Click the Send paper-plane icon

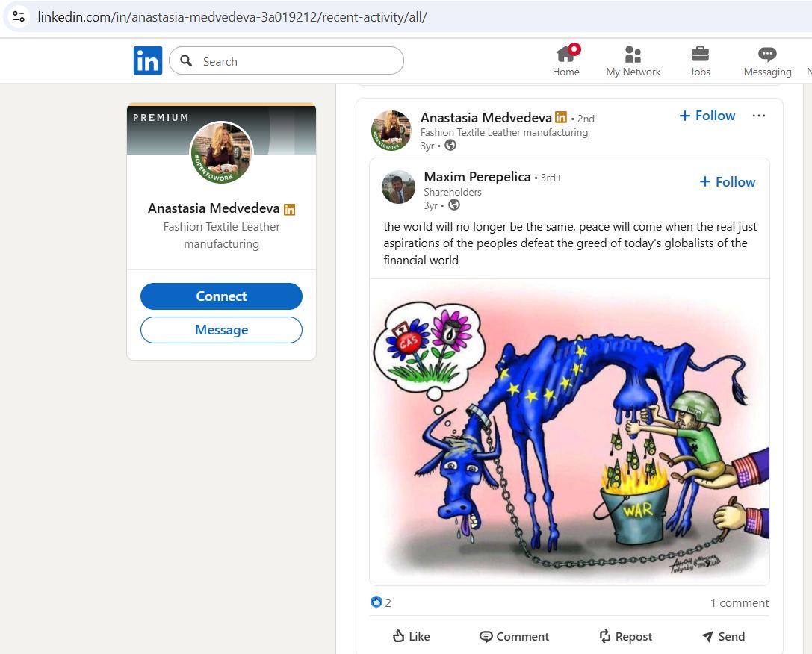click(707, 636)
